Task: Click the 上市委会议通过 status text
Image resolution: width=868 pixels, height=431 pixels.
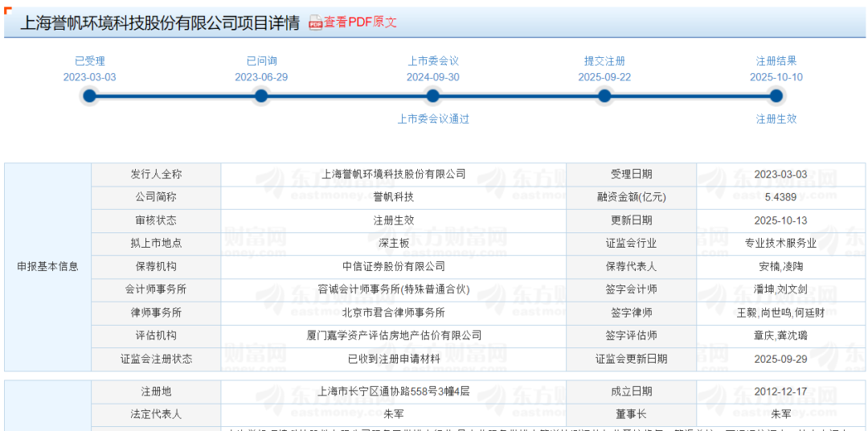Action: [433, 119]
